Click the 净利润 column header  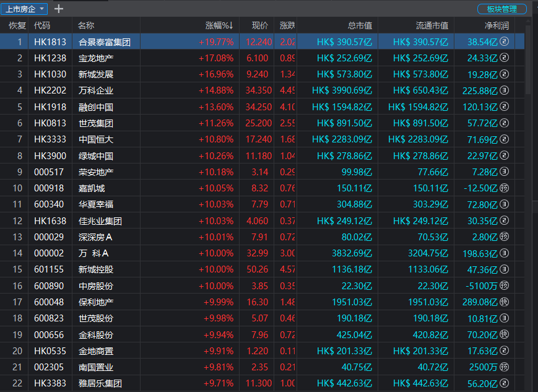497,25
